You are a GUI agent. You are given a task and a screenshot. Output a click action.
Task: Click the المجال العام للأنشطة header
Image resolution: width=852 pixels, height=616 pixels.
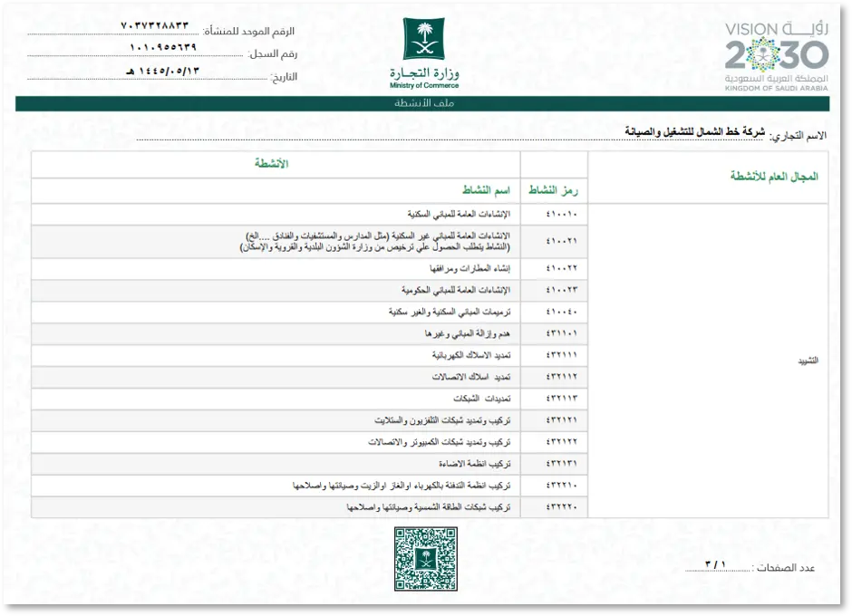774,176
